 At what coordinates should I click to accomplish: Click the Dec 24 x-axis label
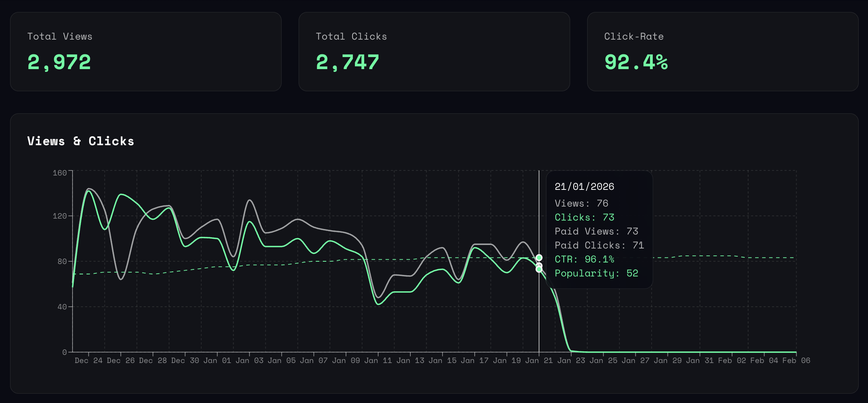[x=89, y=360]
